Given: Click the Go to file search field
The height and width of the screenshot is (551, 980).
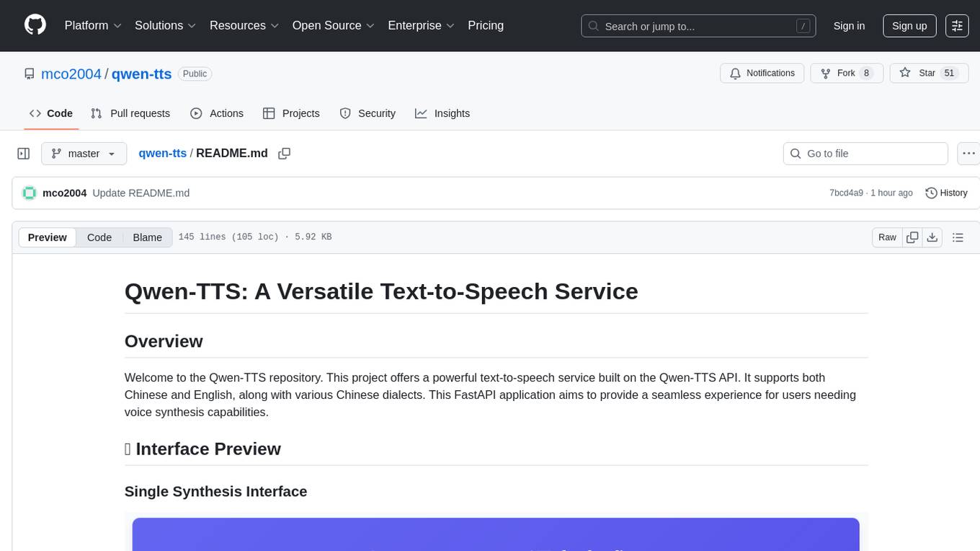Looking at the screenshot, I should (x=865, y=154).
